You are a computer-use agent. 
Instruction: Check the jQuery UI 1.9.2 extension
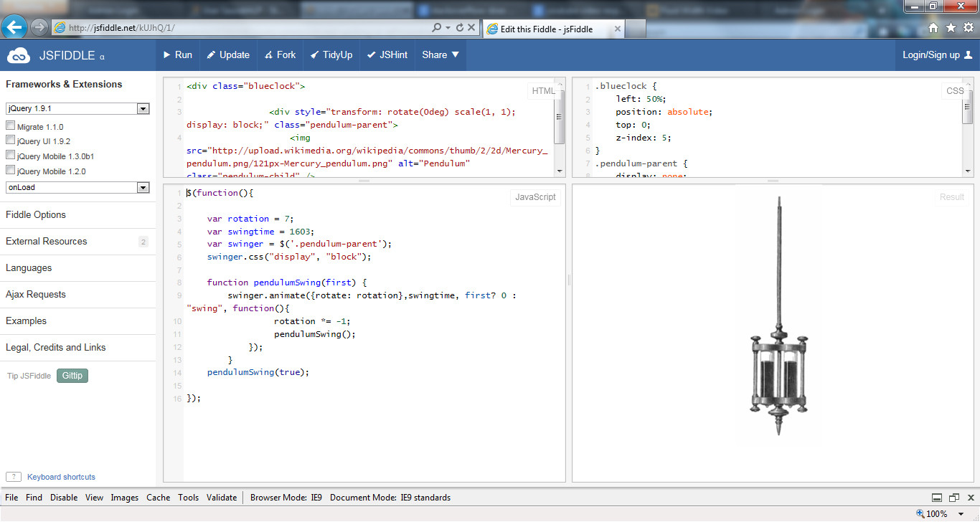click(11, 140)
